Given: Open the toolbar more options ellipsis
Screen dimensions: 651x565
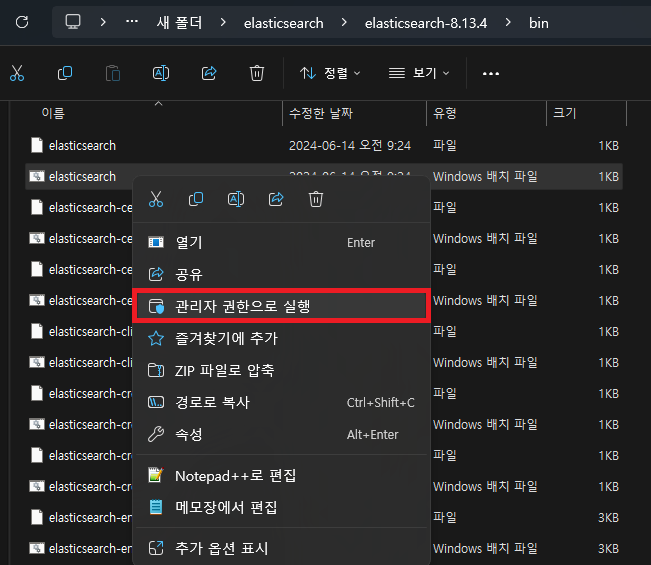Looking at the screenshot, I should tap(491, 73).
